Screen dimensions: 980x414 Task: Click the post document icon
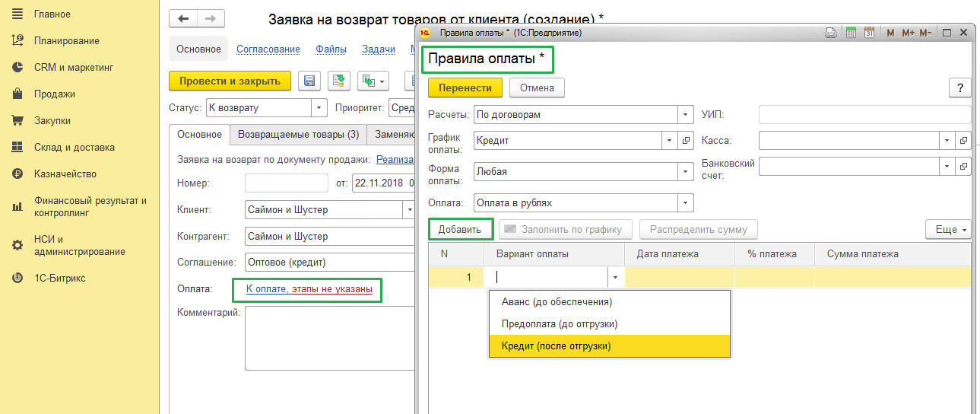click(x=340, y=81)
